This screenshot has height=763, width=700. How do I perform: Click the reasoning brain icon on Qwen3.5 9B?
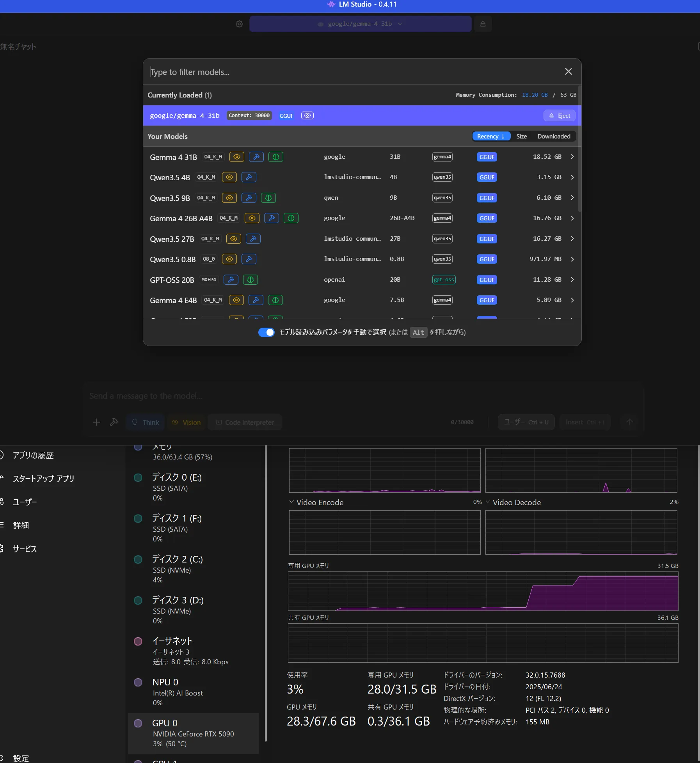point(268,198)
